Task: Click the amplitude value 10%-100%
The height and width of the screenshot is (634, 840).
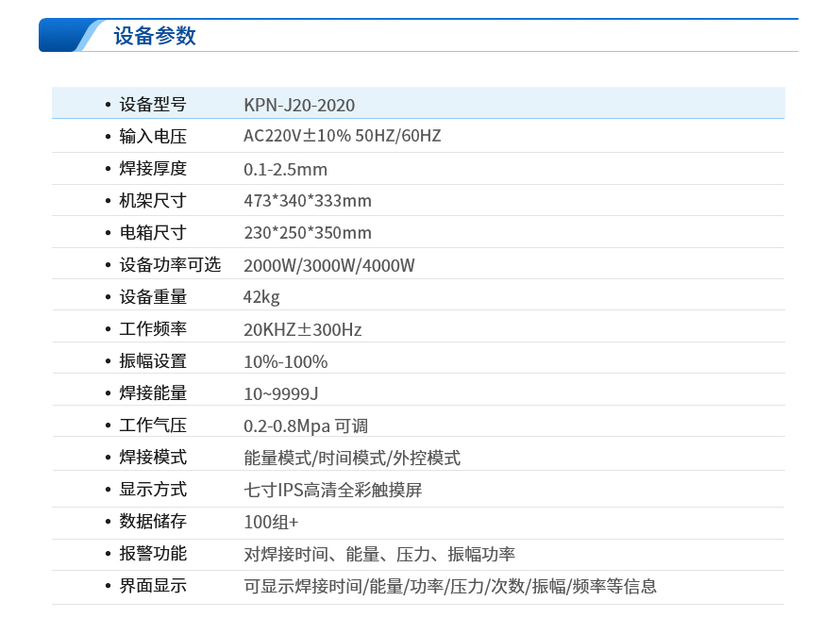Action: coord(285,362)
